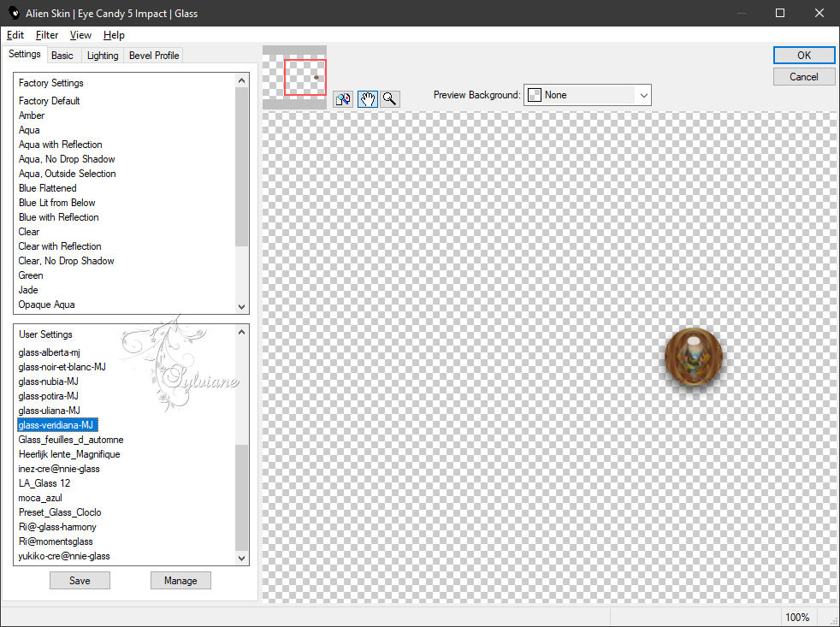Click the Alien Skin logo in title bar

point(14,13)
